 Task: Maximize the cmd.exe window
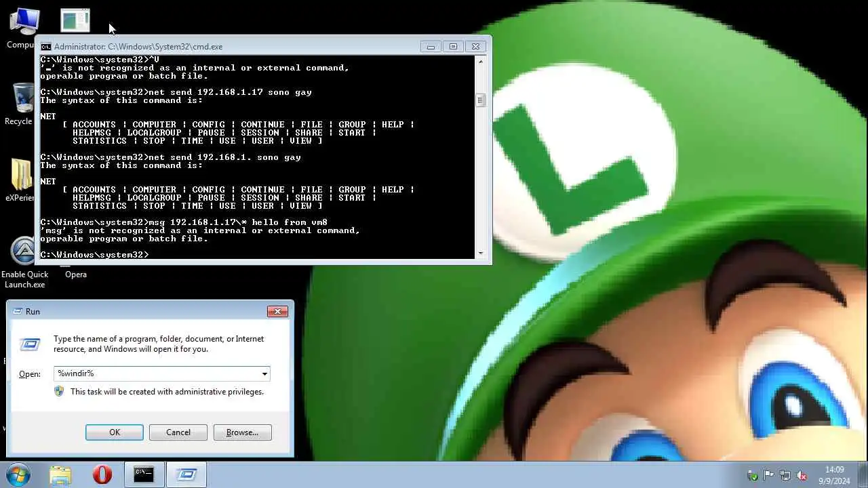point(453,47)
